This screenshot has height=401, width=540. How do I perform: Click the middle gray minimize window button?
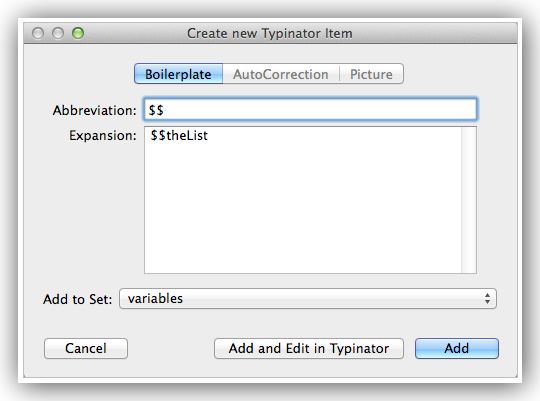pyautogui.click(x=58, y=33)
